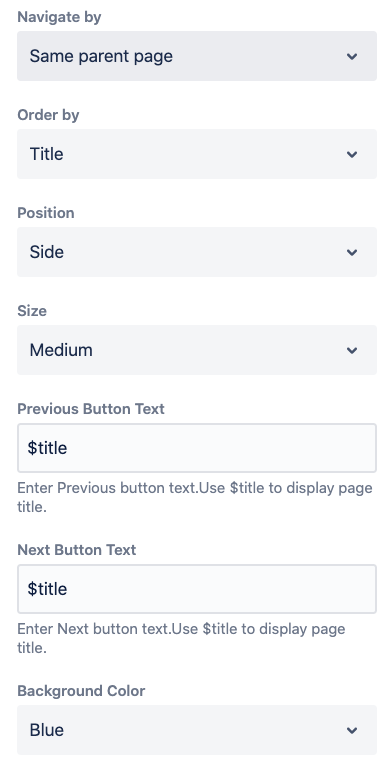Expand the Position dropdown showing Side
The image size is (392, 772).
[197, 252]
